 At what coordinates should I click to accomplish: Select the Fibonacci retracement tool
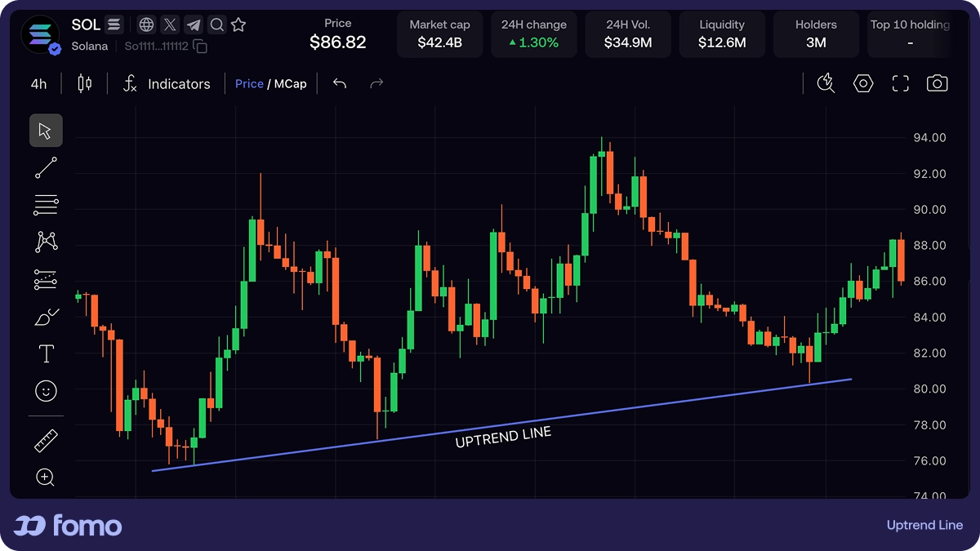pyautogui.click(x=46, y=205)
